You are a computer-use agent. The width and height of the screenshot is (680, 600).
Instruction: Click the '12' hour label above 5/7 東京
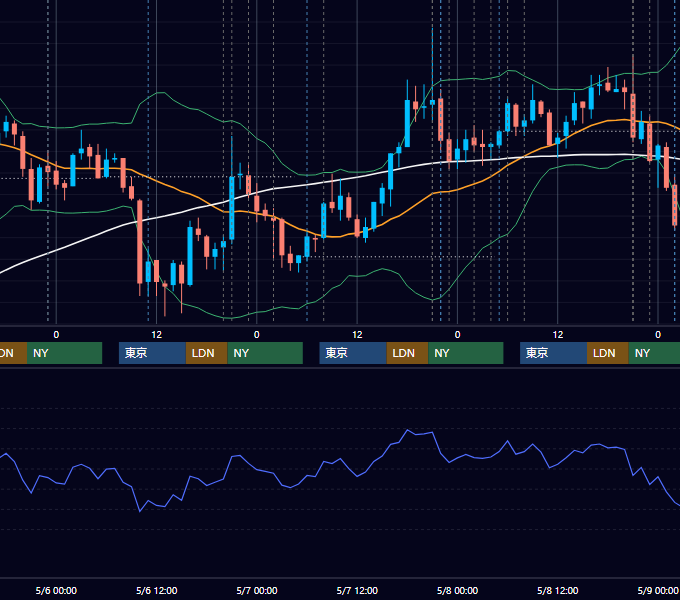[x=357, y=335]
